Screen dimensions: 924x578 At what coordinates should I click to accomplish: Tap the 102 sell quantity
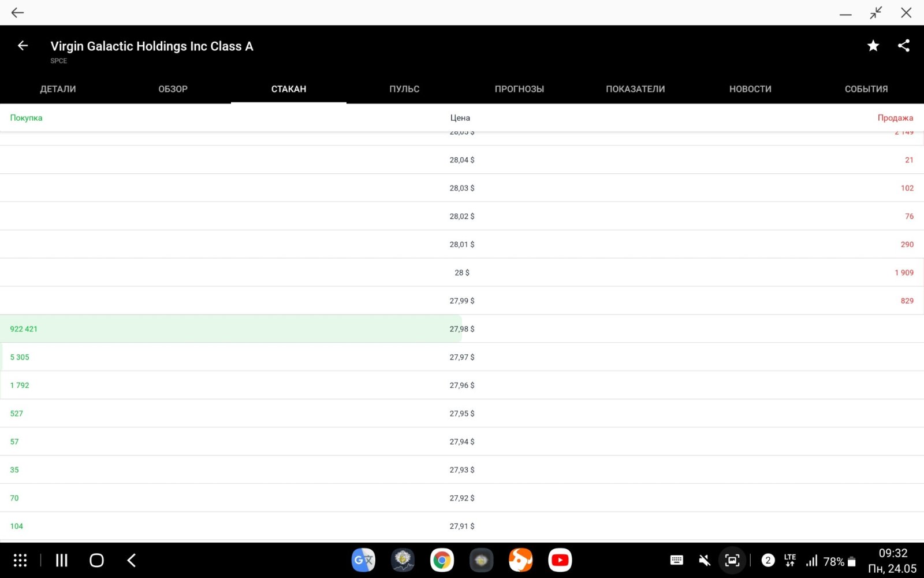point(907,188)
